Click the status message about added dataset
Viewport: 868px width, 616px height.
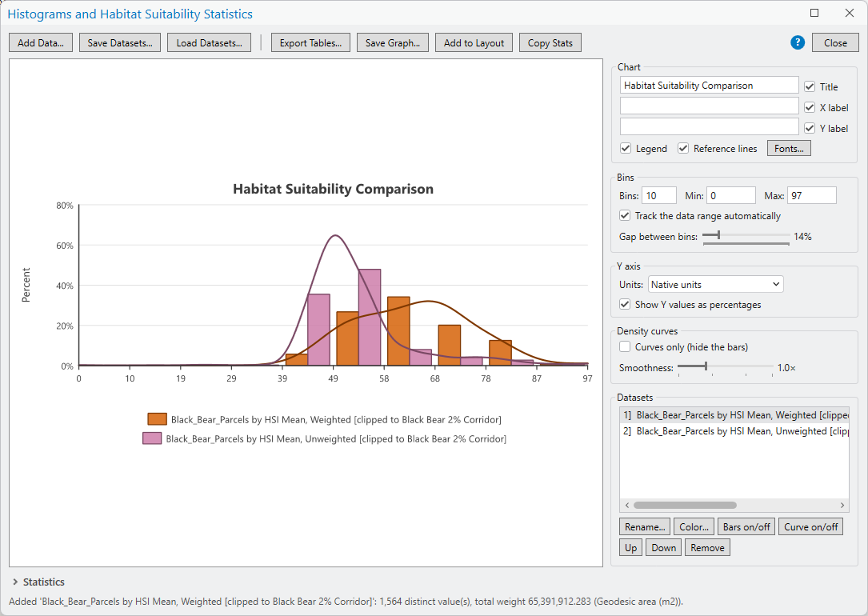pos(346,601)
